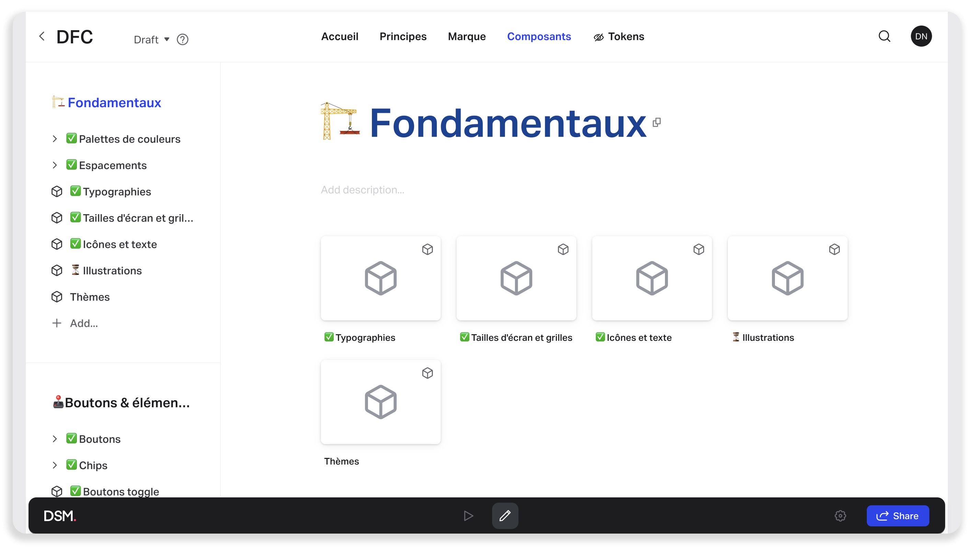Image resolution: width=974 pixels, height=560 pixels.
Task: Click the DSM logo in bottom bar
Action: coord(60,516)
